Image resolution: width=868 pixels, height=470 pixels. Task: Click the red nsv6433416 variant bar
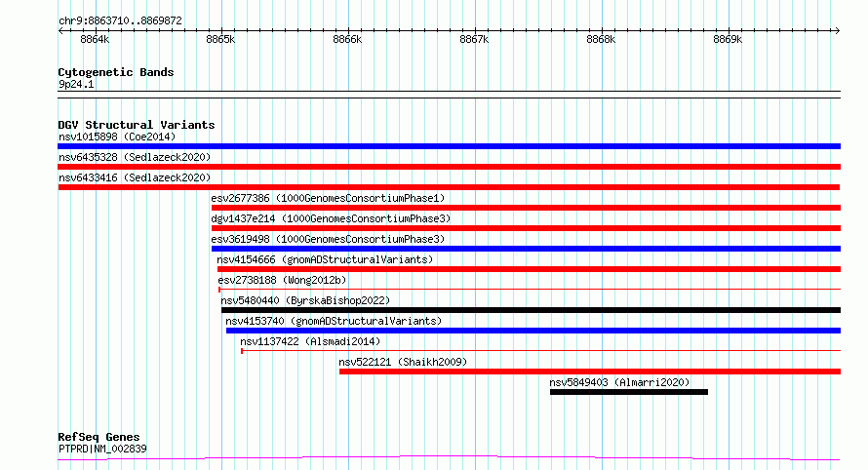click(449, 187)
